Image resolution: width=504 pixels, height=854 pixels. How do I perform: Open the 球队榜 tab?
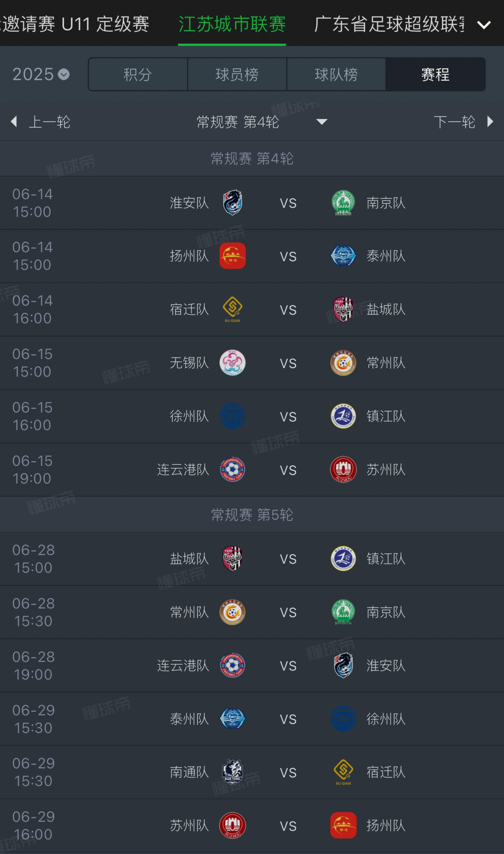point(336,74)
